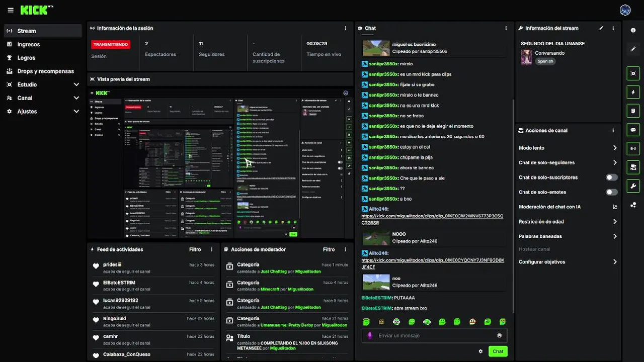Viewport: 644px width, 362px height.
Task: Click the Spanish language tag
Action: click(545, 61)
